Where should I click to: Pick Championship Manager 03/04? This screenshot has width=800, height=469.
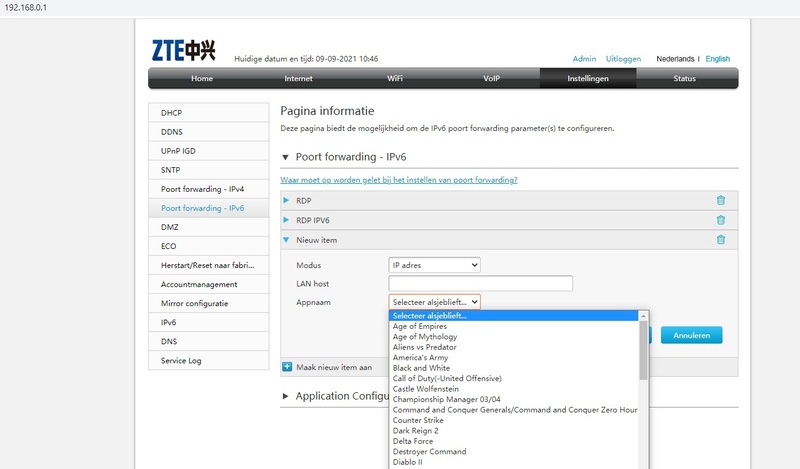click(x=514, y=400)
